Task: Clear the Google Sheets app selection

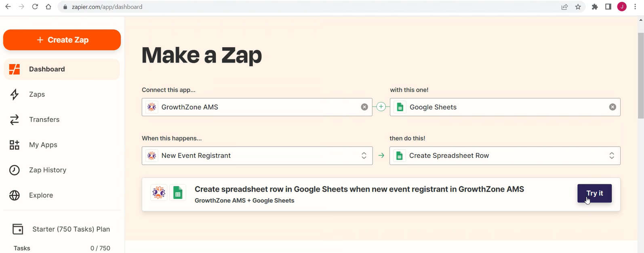Action: (612, 107)
